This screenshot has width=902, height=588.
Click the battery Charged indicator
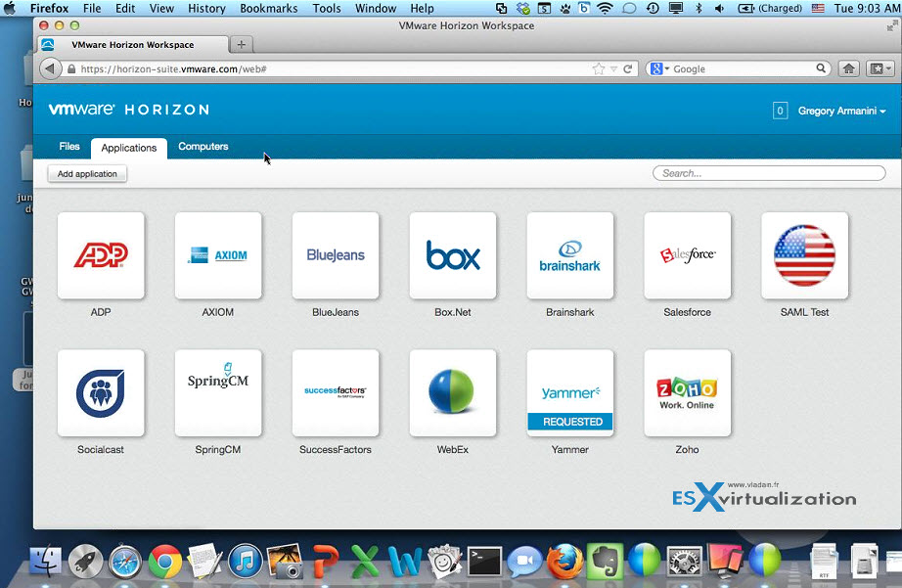click(x=770, y=8)
